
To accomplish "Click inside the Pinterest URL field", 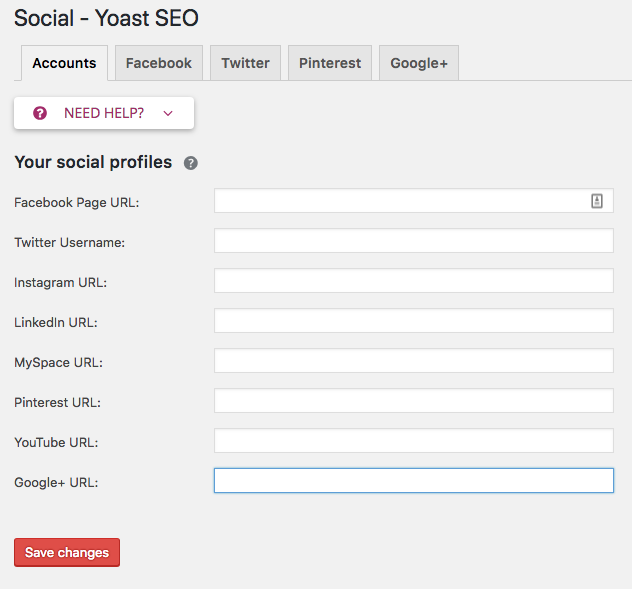I will 414,400.
